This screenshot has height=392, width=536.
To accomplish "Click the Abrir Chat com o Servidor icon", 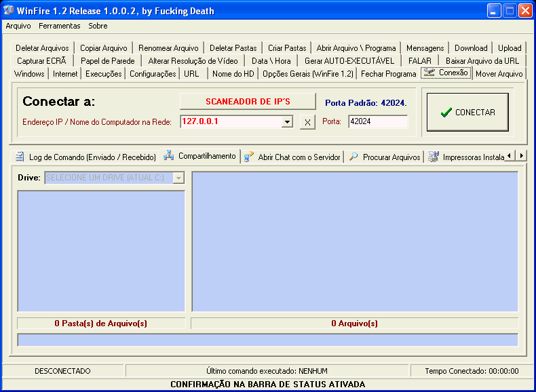I will (x=249, y=157).
